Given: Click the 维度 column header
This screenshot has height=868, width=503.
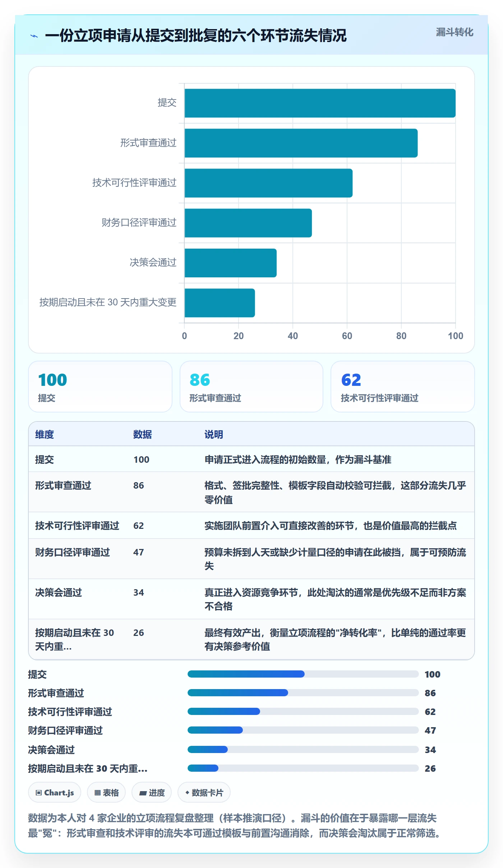Looking at the screenshot, I should (x=45, y=434).
